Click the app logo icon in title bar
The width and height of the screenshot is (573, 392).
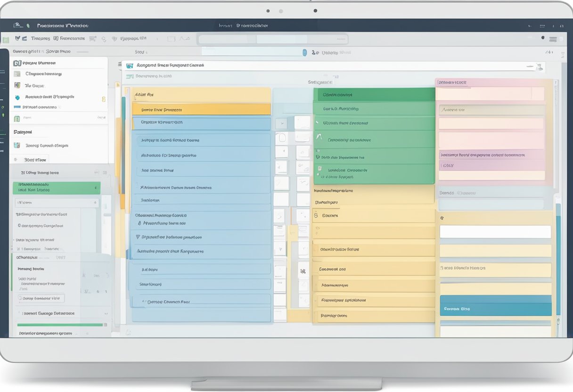[17, 25]
